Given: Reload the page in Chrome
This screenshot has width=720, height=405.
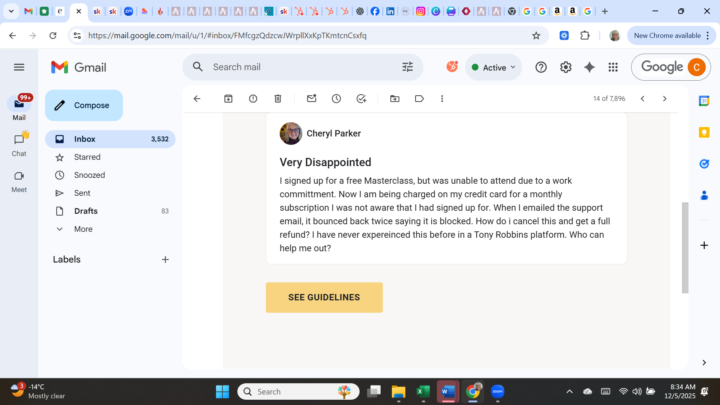Looking at the screenshot, I should (x=53, y=35).
